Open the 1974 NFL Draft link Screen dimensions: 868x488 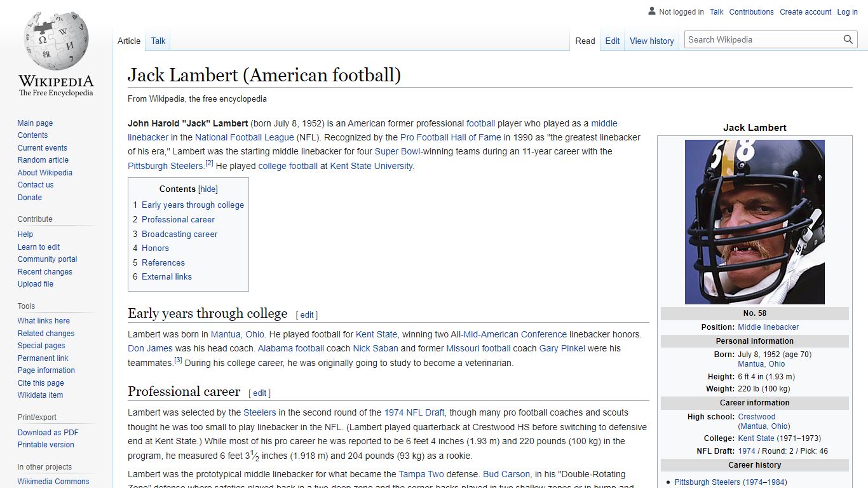pos(414,413)
